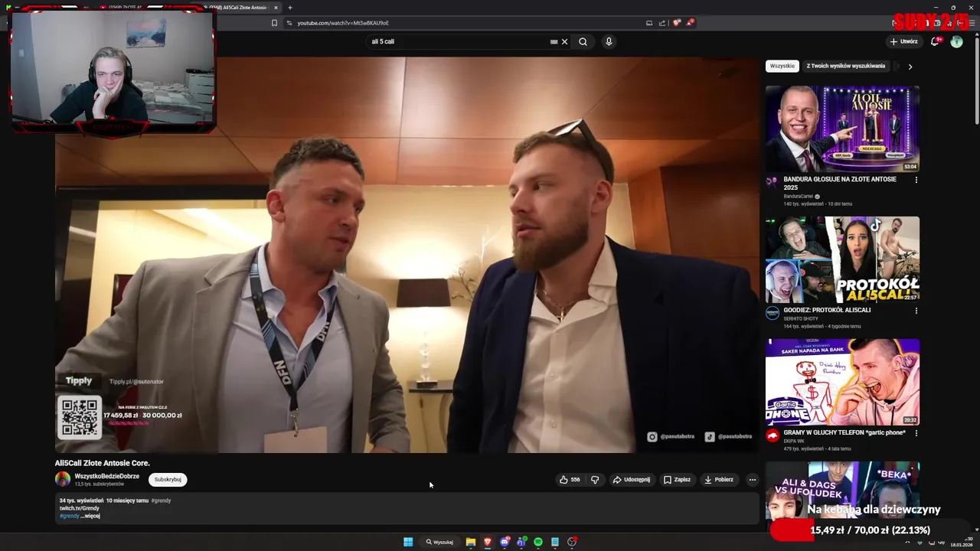
Task: Close the Ali5Cali Złote Antosie tab
Action: [276, 8]
